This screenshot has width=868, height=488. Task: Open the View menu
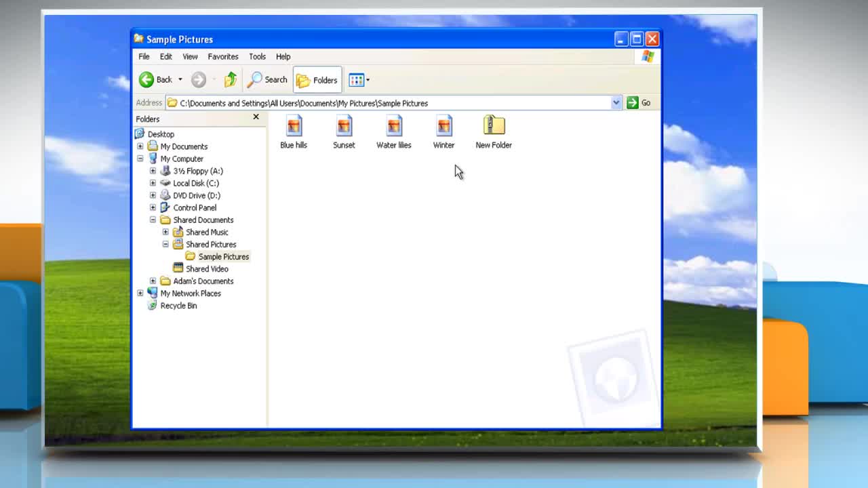pos(190,57)
